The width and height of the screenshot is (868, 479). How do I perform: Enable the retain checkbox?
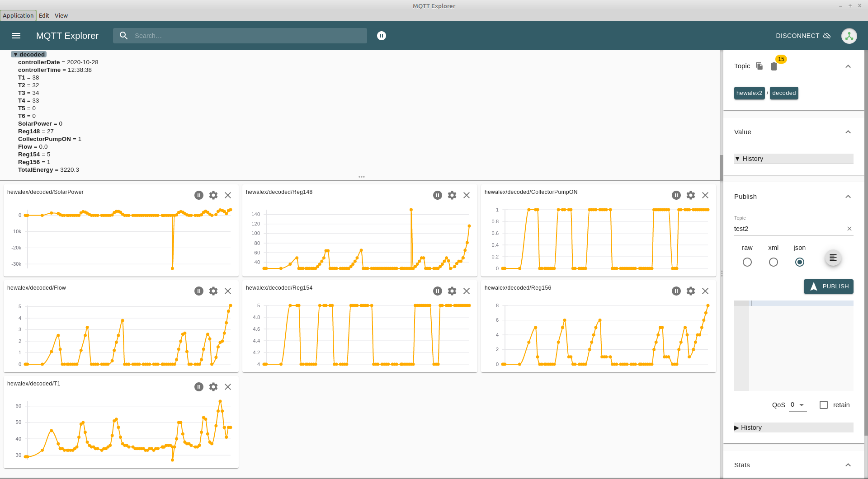(824, 405)
